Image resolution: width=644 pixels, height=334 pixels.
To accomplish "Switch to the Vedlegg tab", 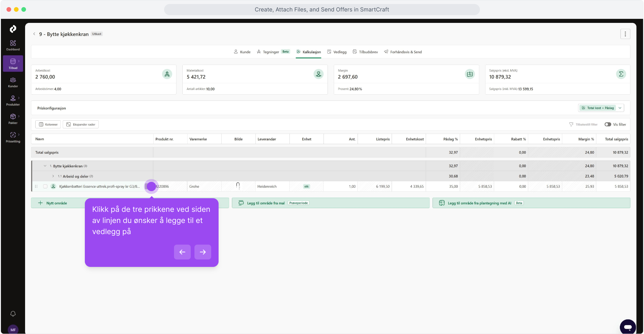I will (337, 52).
